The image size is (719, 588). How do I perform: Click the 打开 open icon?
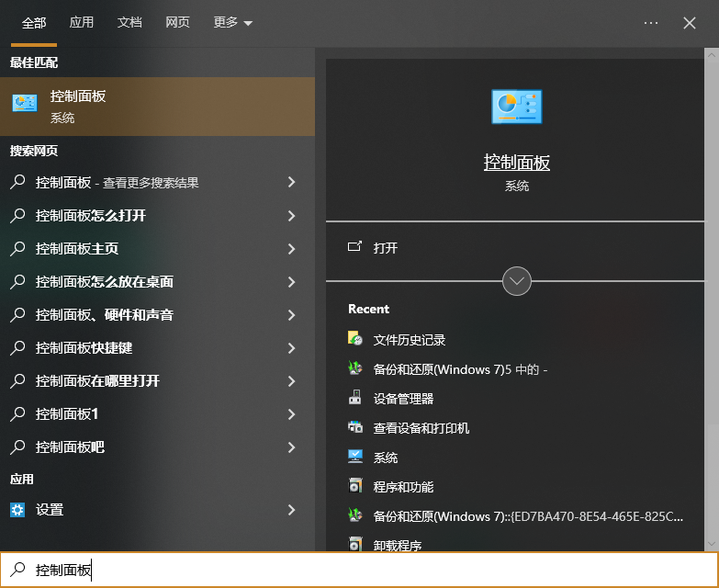[354, 247]
